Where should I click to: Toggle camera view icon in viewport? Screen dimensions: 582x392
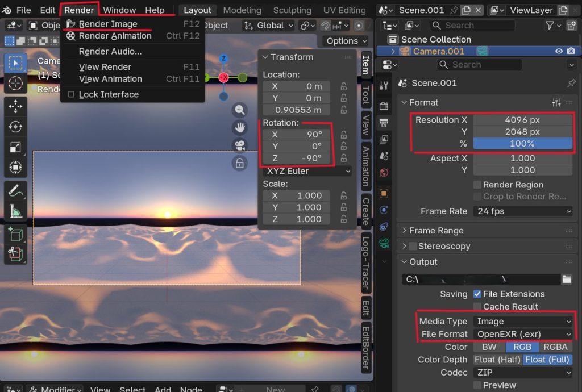tap(240, 145)
